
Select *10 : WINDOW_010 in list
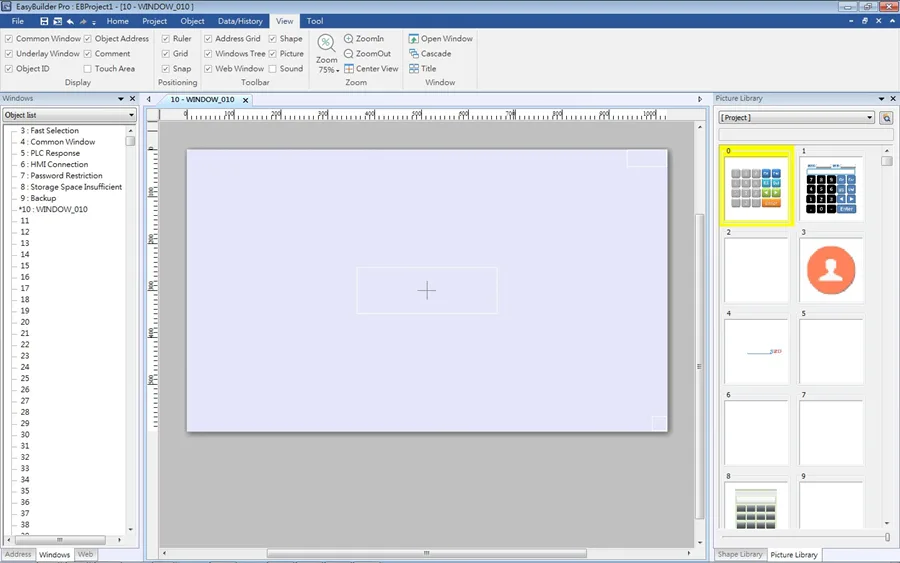[53, 209]
